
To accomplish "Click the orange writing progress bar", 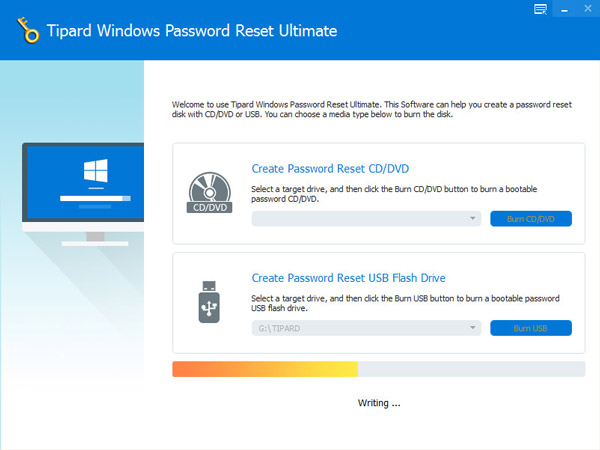I will 379,369.
